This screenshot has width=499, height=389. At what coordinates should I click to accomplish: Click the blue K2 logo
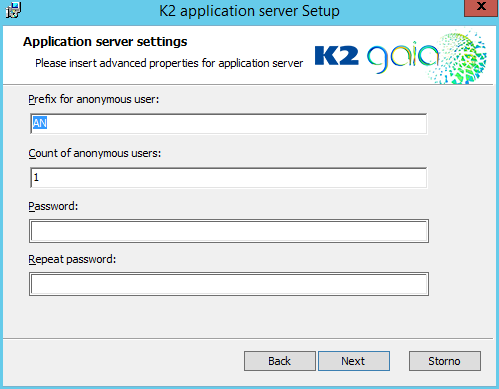336,56
